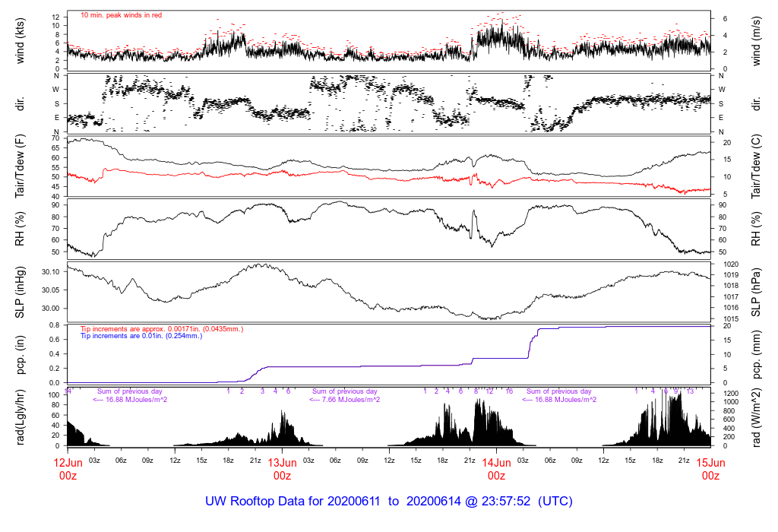The image size is (778, 532).
Task: Select the "SLP (inHg)" axis label
Action: 20,293
